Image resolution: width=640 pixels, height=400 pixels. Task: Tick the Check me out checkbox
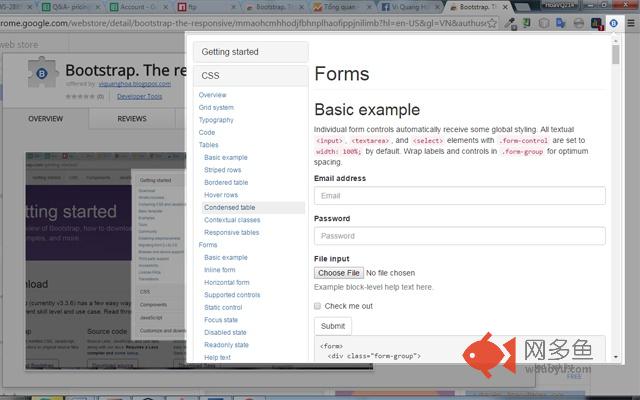tap(317, 306)
